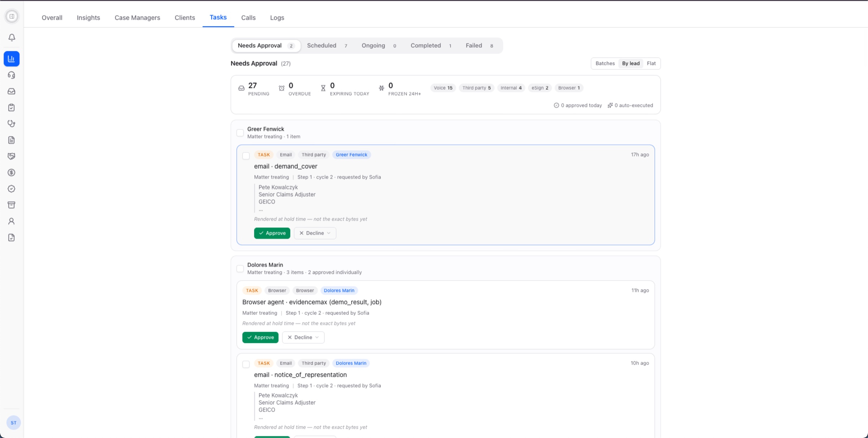Switch view to Batches
The image size is (868, 438).
605,63
